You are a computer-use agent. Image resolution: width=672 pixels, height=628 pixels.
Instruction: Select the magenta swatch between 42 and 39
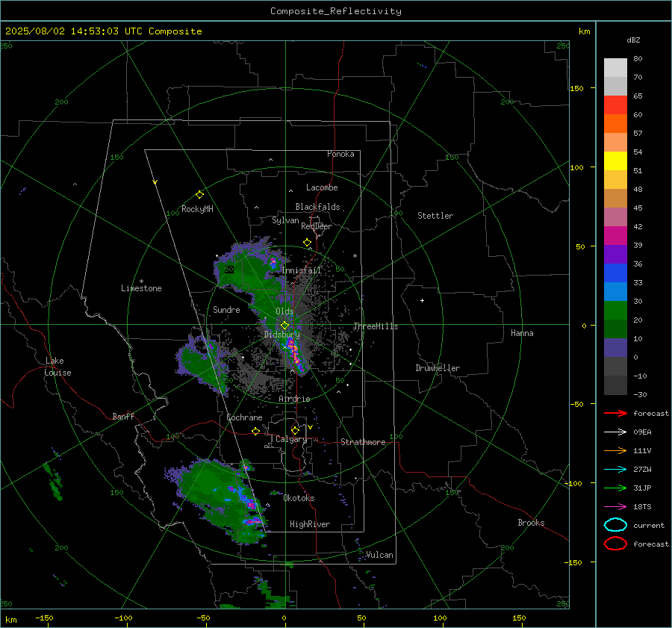click(615, 235)
